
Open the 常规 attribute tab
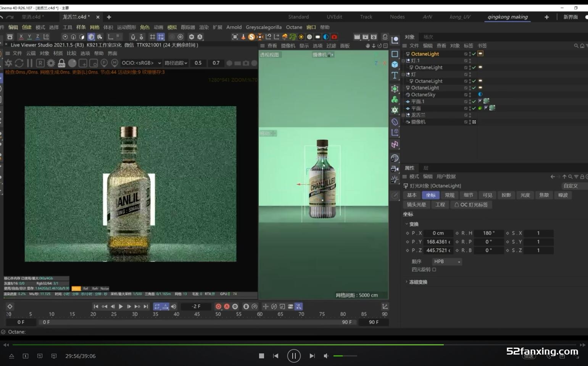(449, 195)
